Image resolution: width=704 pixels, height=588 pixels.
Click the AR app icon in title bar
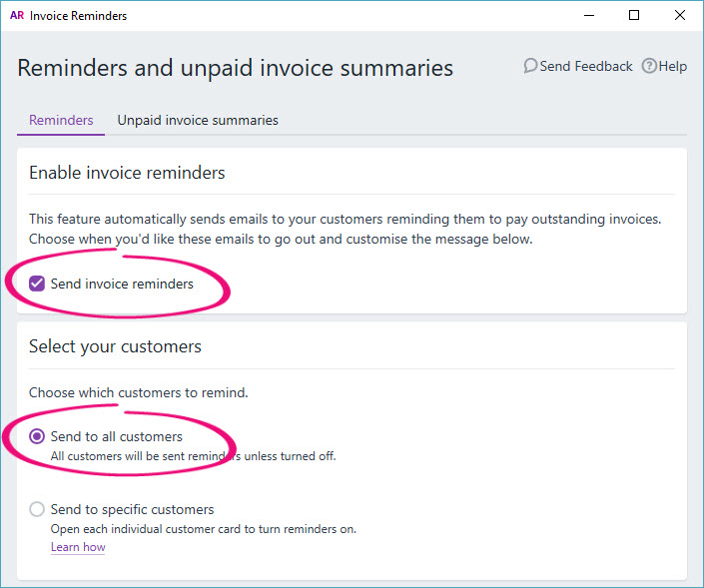point(16,16)
